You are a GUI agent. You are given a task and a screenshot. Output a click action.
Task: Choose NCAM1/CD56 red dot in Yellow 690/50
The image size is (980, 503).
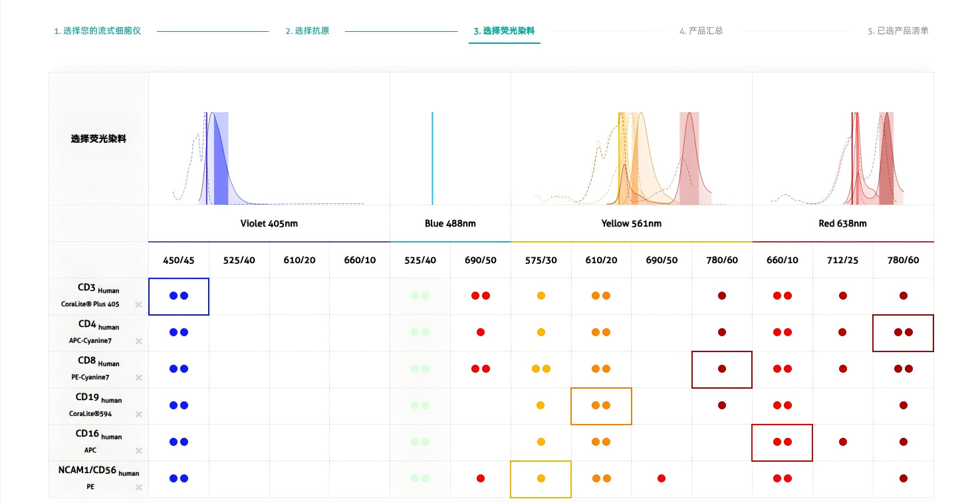tap(661, 478)
